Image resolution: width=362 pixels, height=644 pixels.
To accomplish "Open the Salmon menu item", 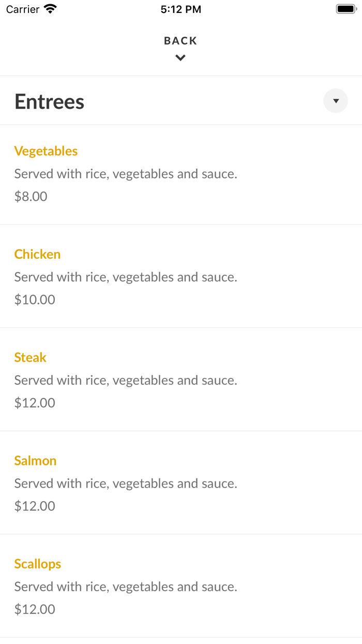I will click(x=181, y=482).
